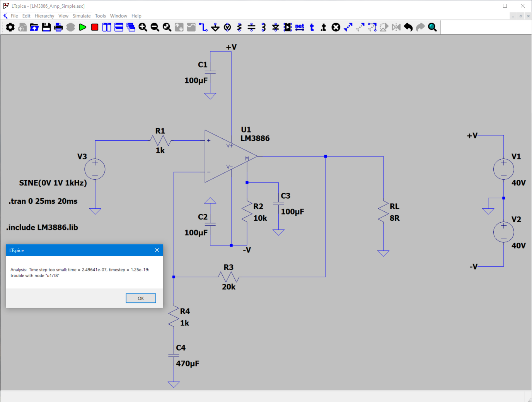Start the simulation with green Run button

point(82,27)
